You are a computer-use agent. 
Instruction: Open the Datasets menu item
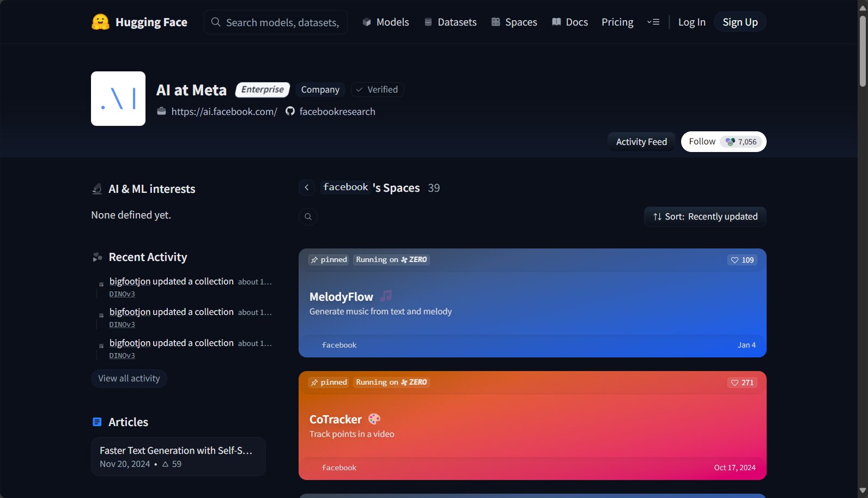tap(450, 22)
